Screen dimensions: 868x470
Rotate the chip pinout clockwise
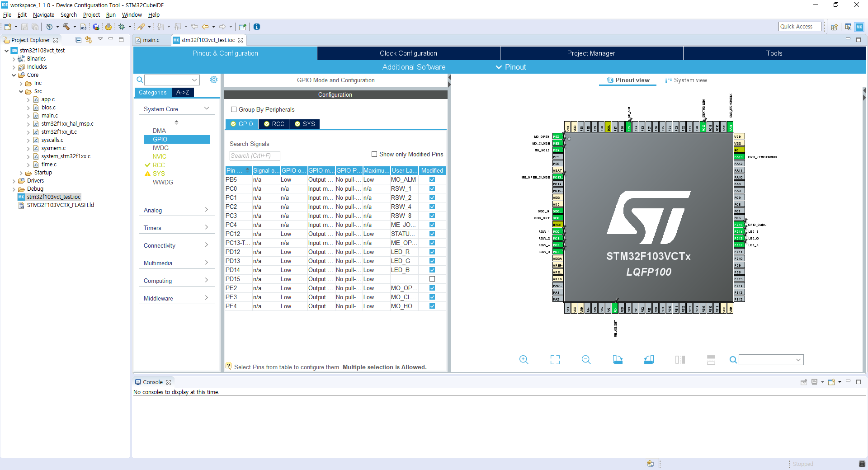(618, 360)
